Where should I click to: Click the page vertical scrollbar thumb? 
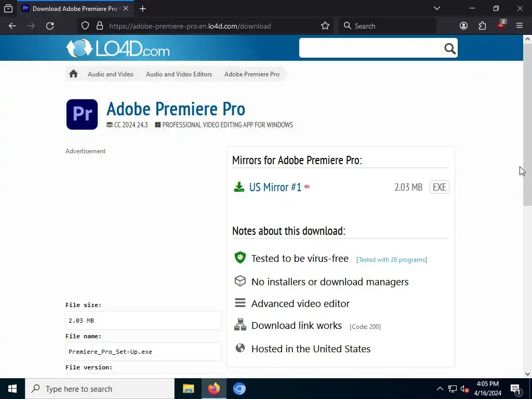(x=527, y=124)
